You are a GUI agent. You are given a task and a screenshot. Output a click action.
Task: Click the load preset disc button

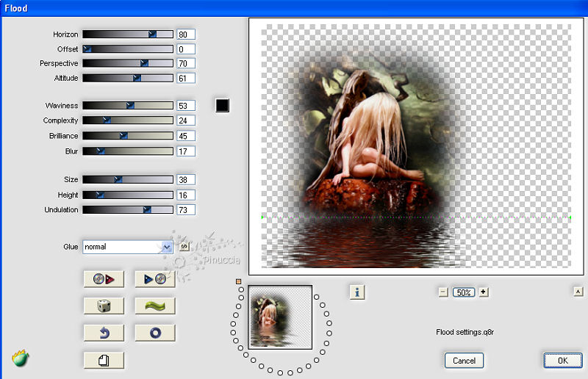tap(104, 279)
